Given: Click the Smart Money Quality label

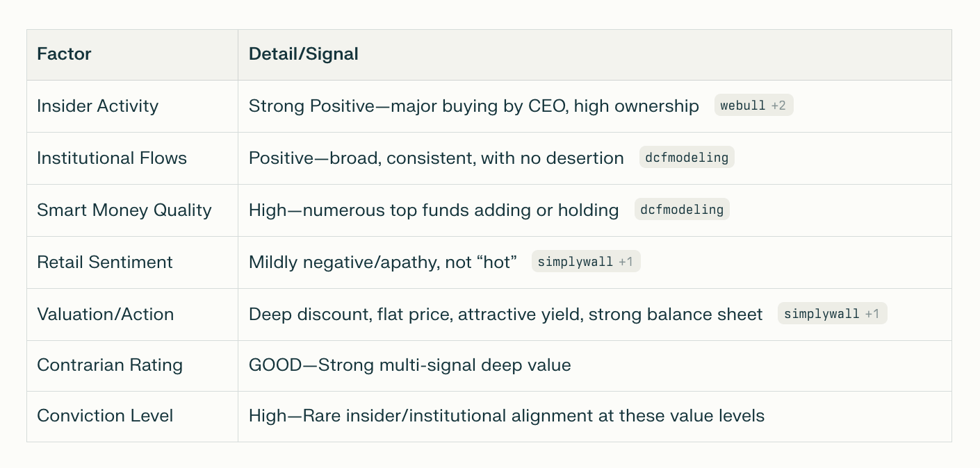Looking at the screenshot, I should coord(124,210).
